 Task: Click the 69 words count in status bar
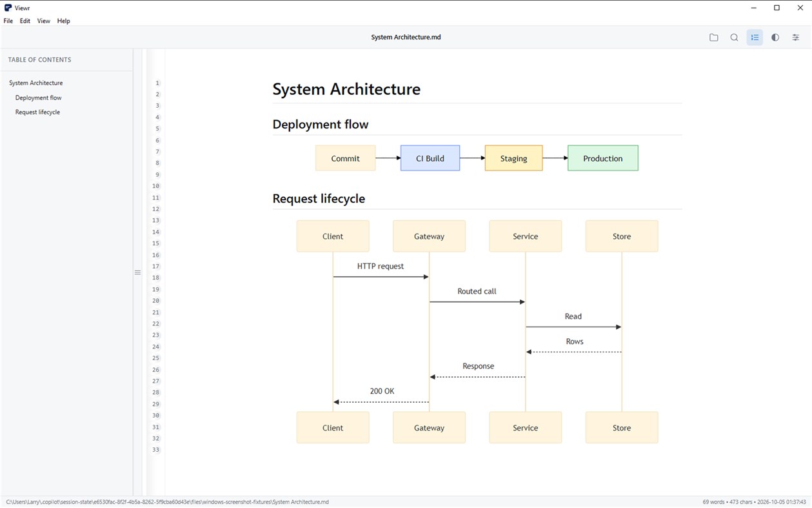tap(714, 502)
